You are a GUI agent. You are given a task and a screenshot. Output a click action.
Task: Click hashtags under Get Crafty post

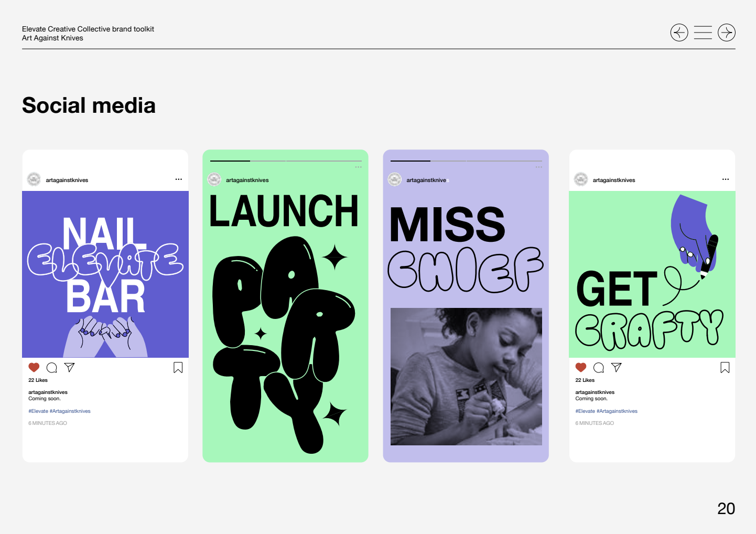coord(607,411)
